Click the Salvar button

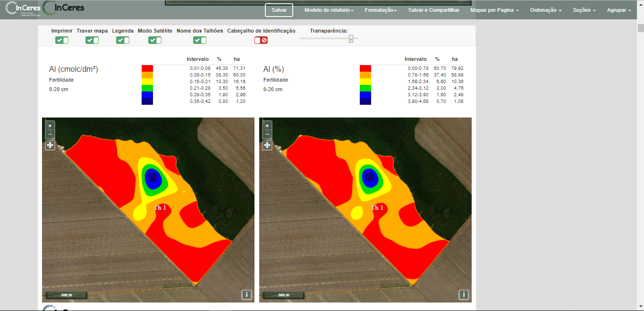point(279,10)
